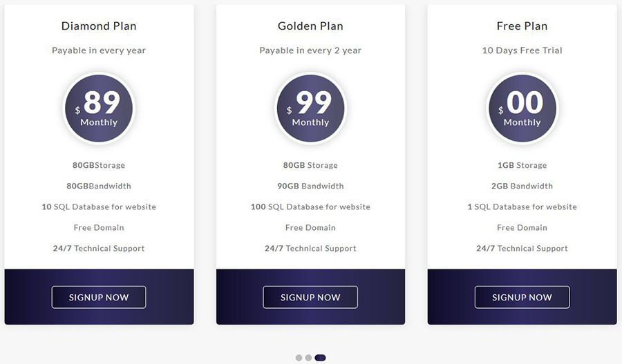Click the Diamond Plan heading
Viewport: 622px width, 364px height.
pos(99,26)
